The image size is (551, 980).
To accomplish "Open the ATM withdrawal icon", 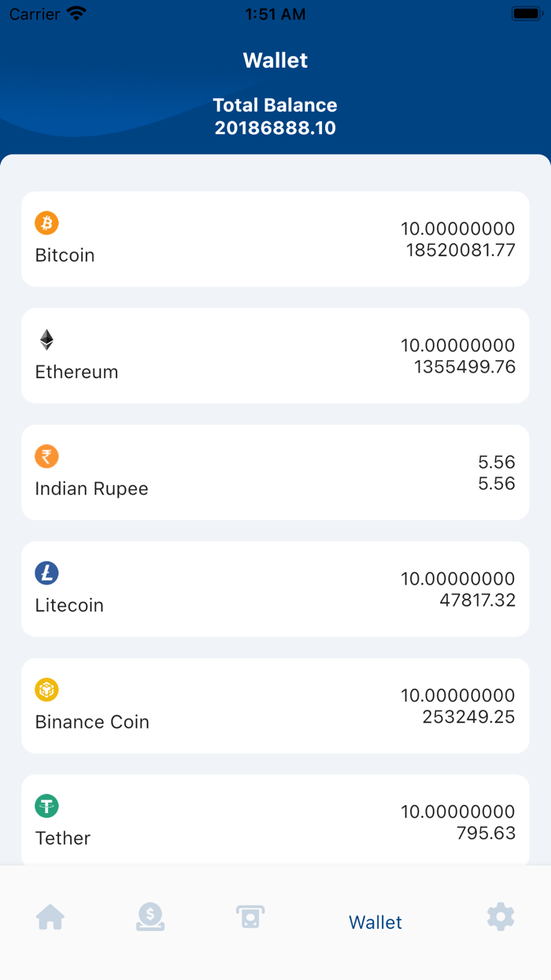I will point(250,916).
